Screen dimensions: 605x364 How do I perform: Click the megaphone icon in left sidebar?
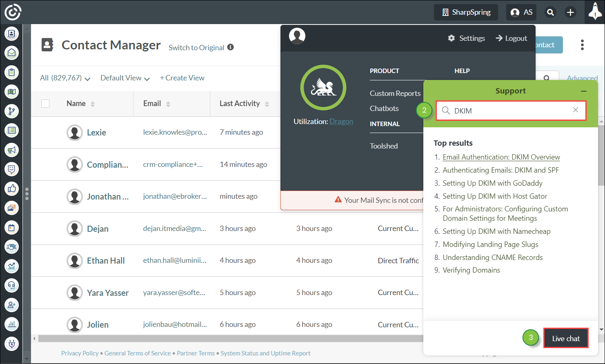pyautogui.click(x=12, y=150)
